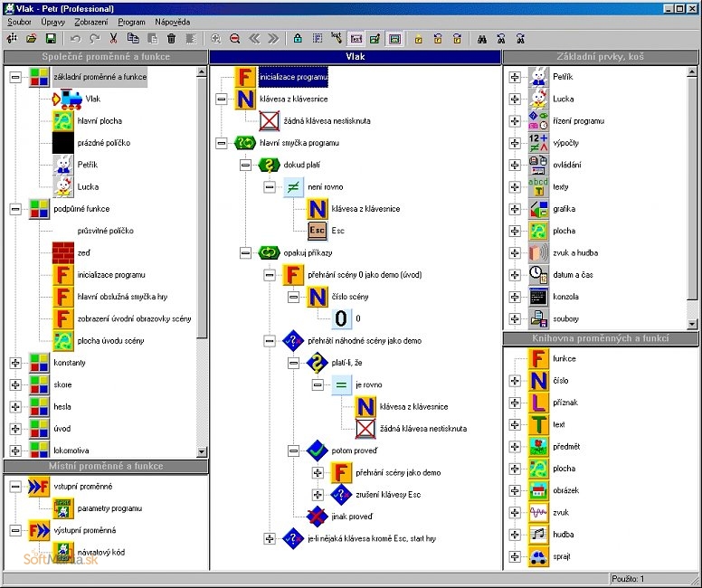Screen dimensions: 702x588
Task: Click the left panel vertical scrollbar
Action: (x=203, y=271)
